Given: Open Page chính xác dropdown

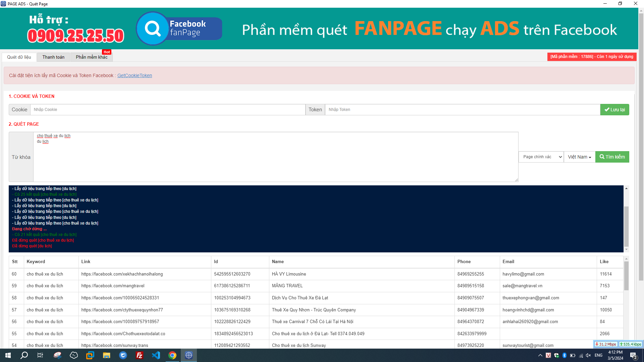Looking at the screenshot, I should coord(541,157).
